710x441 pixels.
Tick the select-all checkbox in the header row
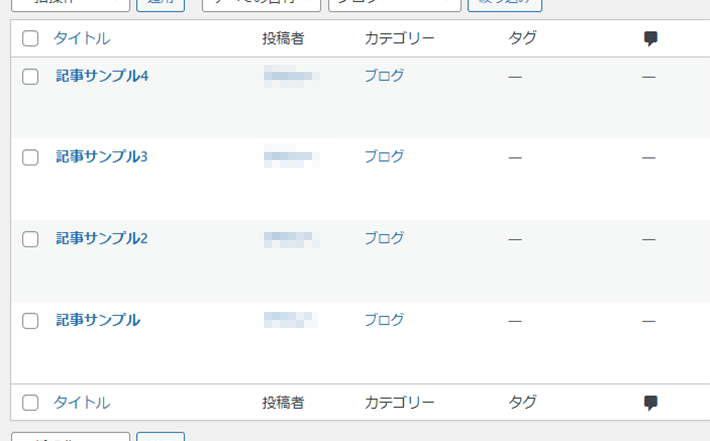[x=30, y=38]
